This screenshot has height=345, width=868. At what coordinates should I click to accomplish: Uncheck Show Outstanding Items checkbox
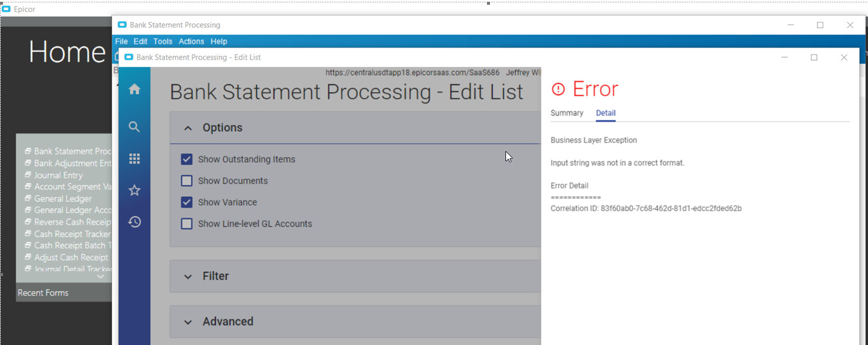point(187,159)
